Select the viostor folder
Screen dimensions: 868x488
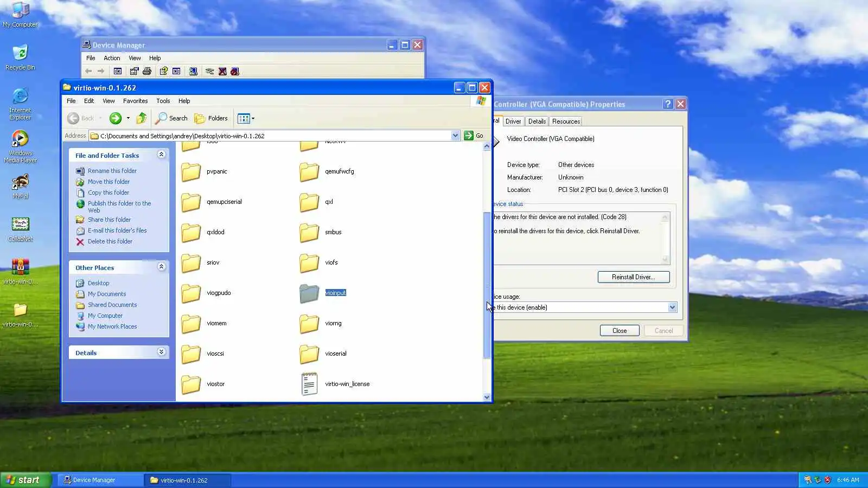click(203, 384)
